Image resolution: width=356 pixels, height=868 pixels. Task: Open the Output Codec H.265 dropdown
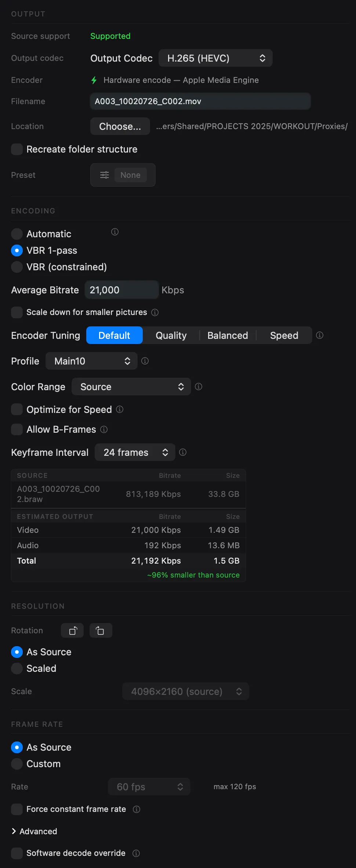pos(215,58)
